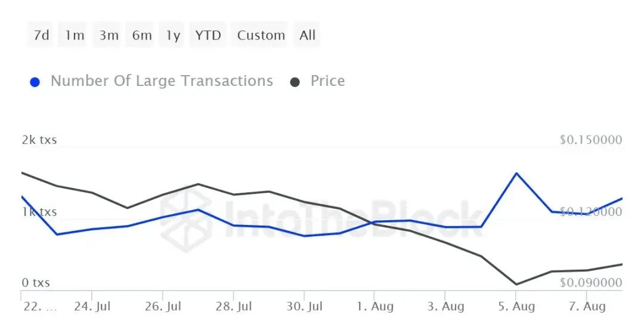Click the blue Large Transactions legend dot
The width and height of the screenshot is (644, 327).
click(35, 82)
